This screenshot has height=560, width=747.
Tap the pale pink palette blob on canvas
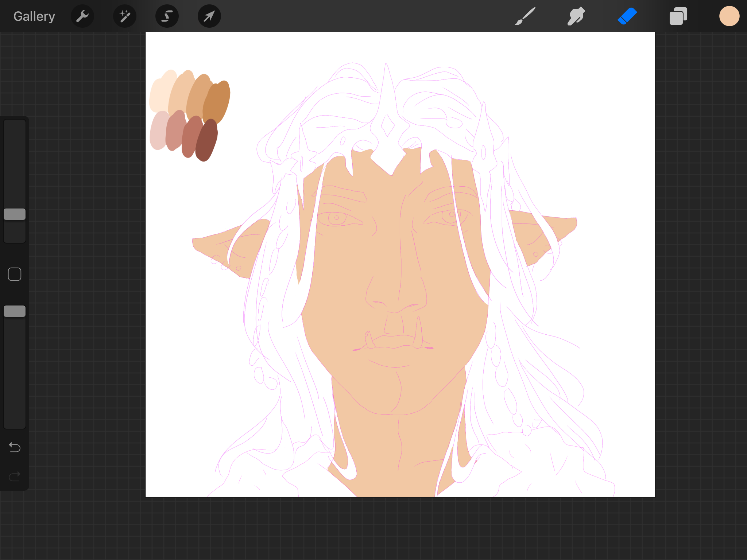pyautogui.click(x=159, y=131)
